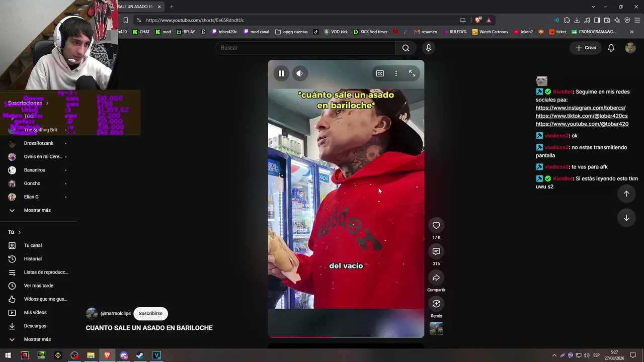Open the Short's comments

point(436,251)
